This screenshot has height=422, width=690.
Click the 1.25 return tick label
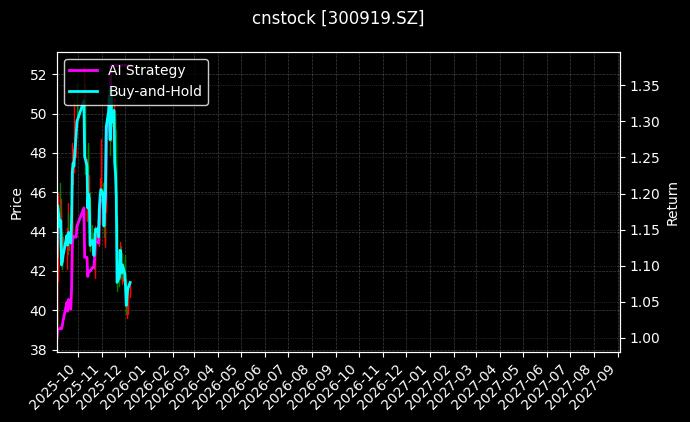pos(645,158)
